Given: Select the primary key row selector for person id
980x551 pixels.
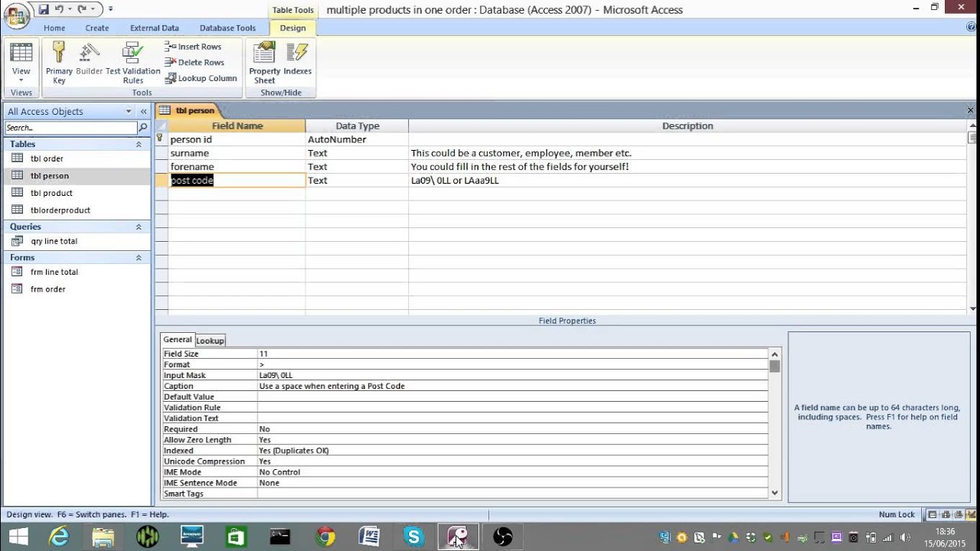Looking at the screenshot, I should point(160,139).
